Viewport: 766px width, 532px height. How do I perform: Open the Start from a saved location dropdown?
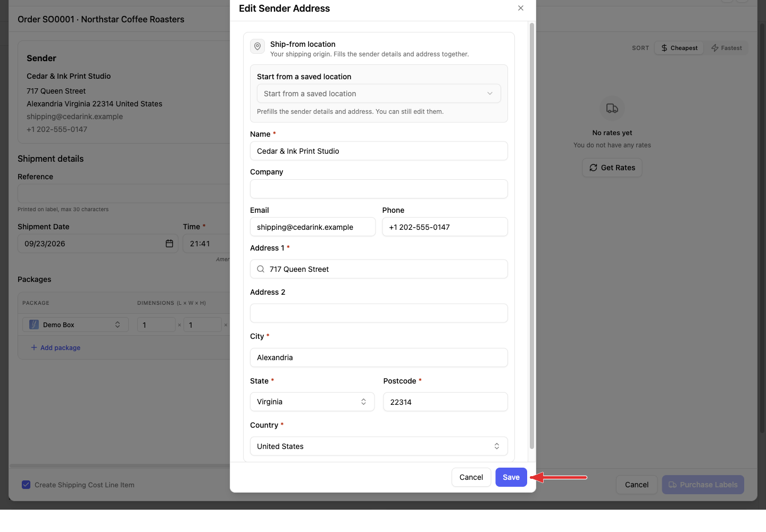tap(379, 94)
